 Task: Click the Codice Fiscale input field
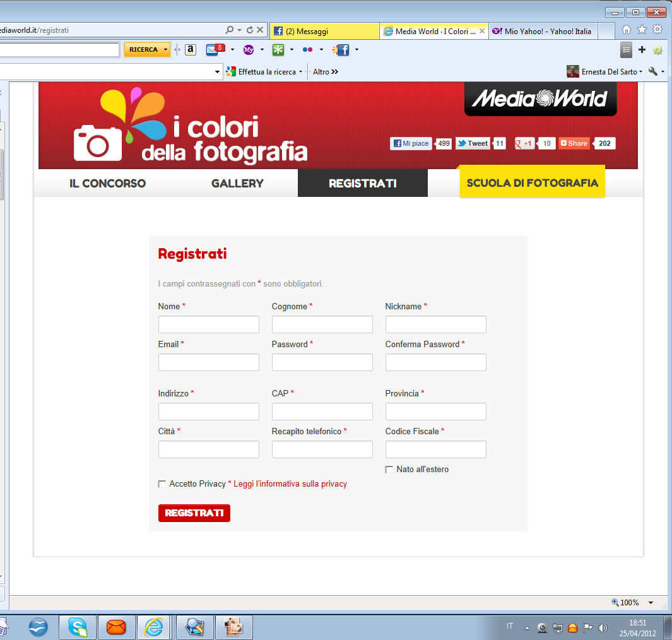436,449
